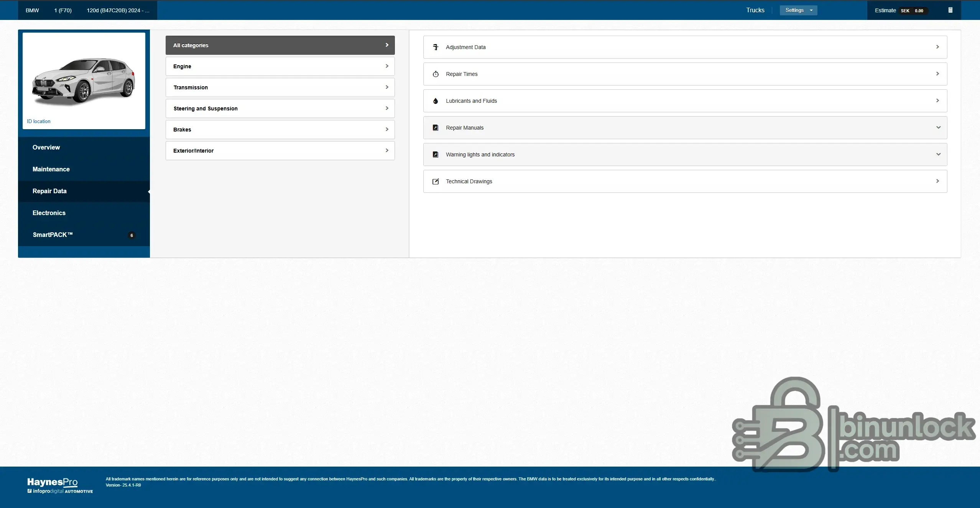Expand the Repair Manuals chevron

938,128
